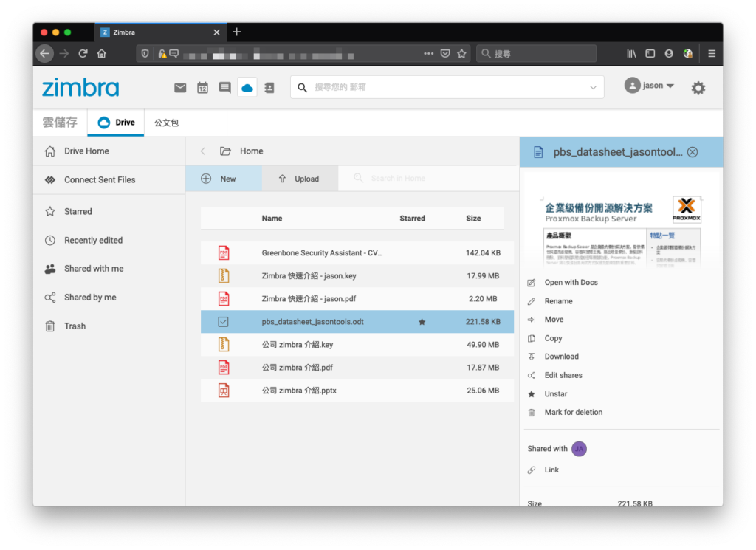Sort files by Name column
This screenshot has width=756, height=550.
tap(272, 219)
